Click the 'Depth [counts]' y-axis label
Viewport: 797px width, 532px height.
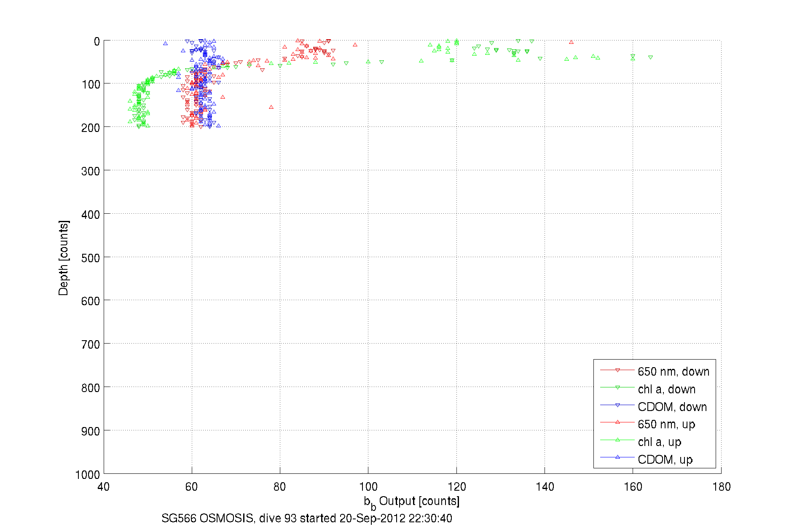(64, 258)
